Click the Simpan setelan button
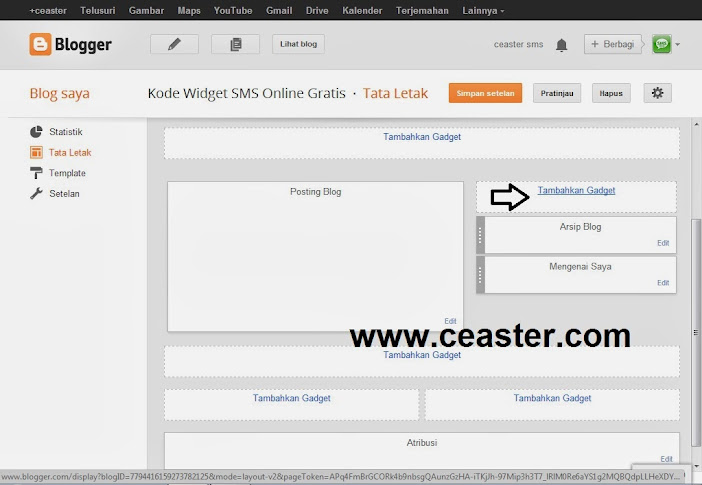The image size is (702, 485). 485,93
